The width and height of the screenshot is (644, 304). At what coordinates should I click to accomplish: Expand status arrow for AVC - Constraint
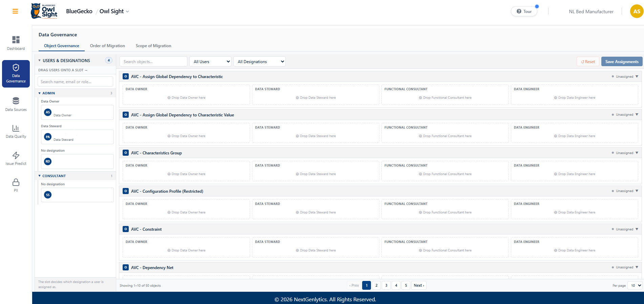[637, 229]
